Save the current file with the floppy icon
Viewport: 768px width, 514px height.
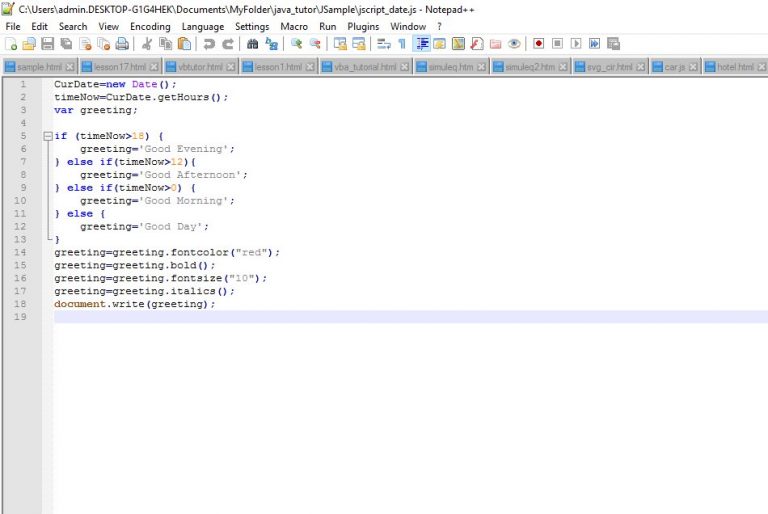pyautogui.click(x=48, y=44)
